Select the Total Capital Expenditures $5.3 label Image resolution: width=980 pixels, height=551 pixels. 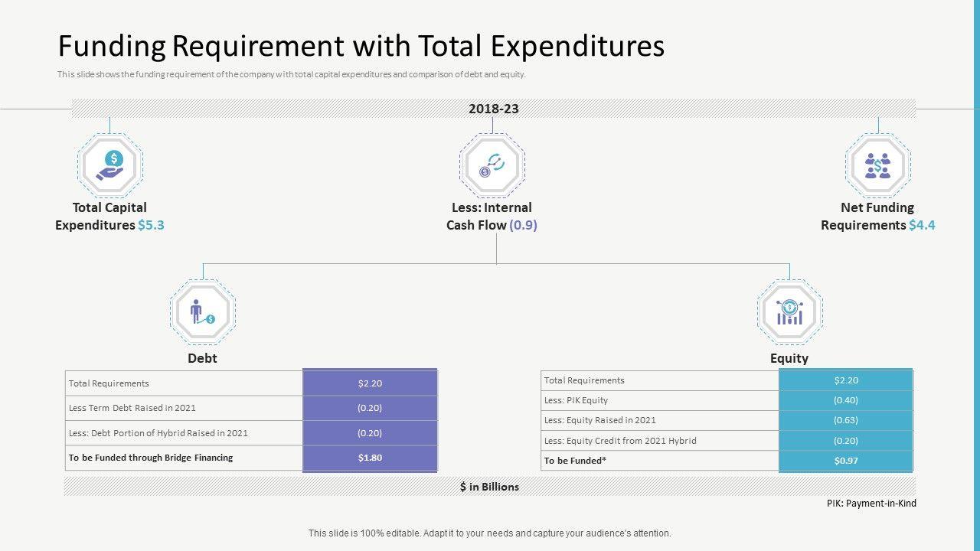pyautogui.click(x=109, y=217)
